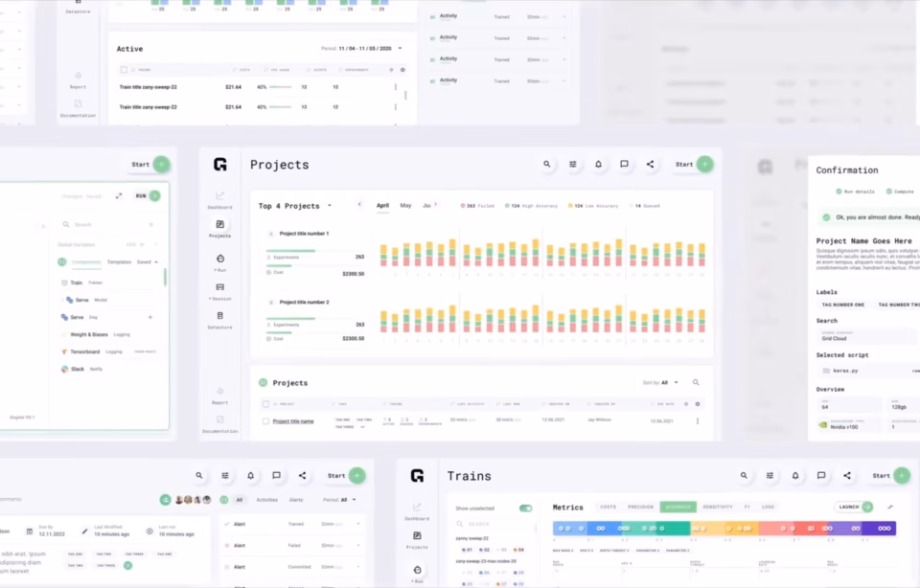Screen dimensions: 920x588
Task: Click Start plus button in Trains panel
Action: tap(903, 475)
